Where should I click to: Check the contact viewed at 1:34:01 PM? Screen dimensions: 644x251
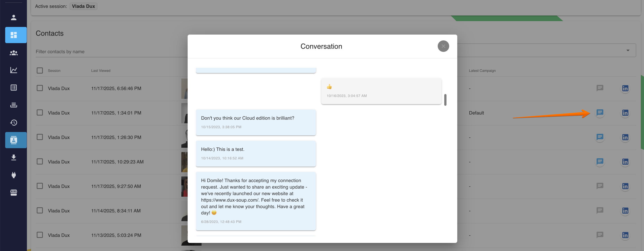(40, 113)
